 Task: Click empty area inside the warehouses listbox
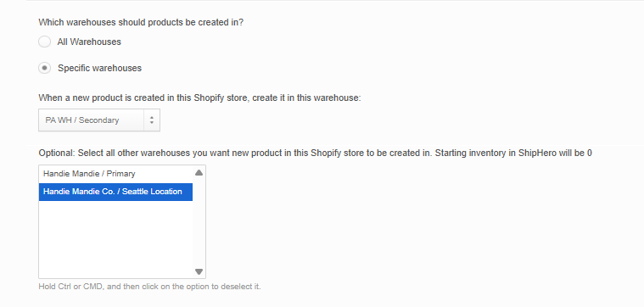(115, 239)
